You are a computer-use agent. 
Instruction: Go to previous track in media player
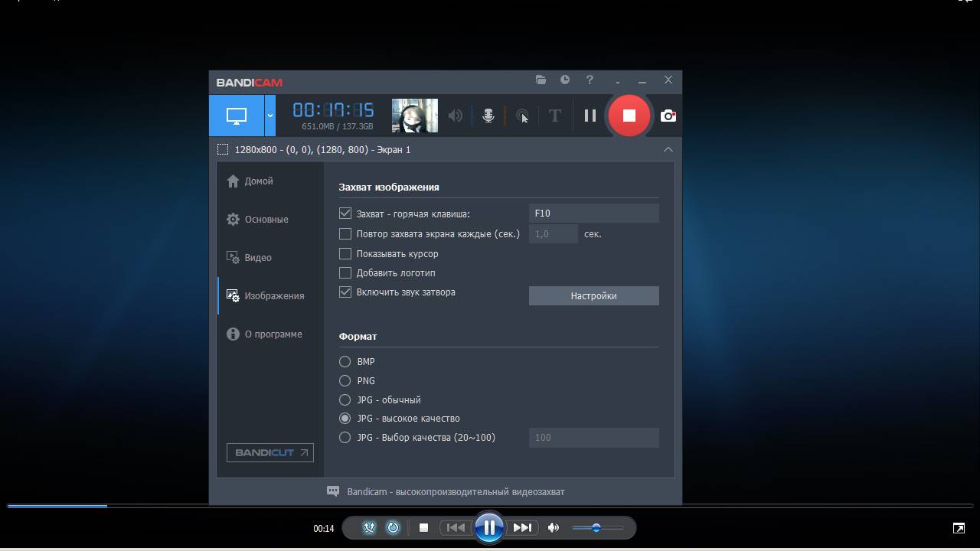pyautogui.click(x=456, y=527)
